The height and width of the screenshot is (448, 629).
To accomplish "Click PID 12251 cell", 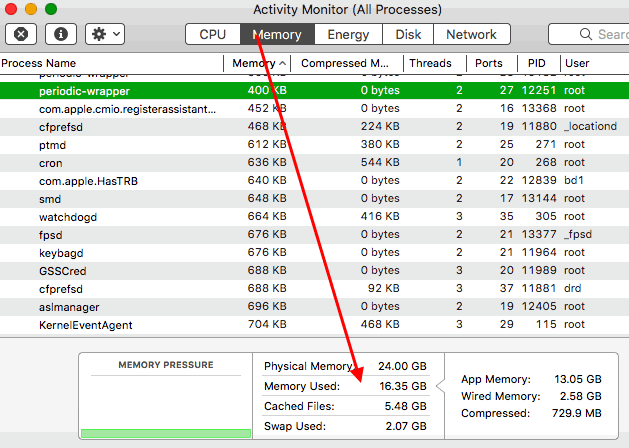I will pos(539,90).
